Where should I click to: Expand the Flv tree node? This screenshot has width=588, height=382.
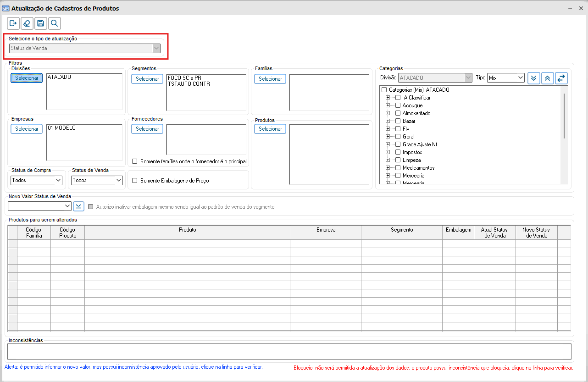pyautogui.click(x=388, y=129)
